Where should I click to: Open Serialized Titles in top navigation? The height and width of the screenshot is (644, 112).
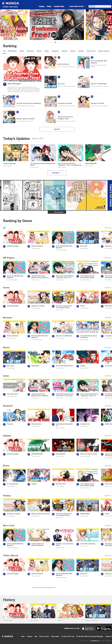point(59,6)
